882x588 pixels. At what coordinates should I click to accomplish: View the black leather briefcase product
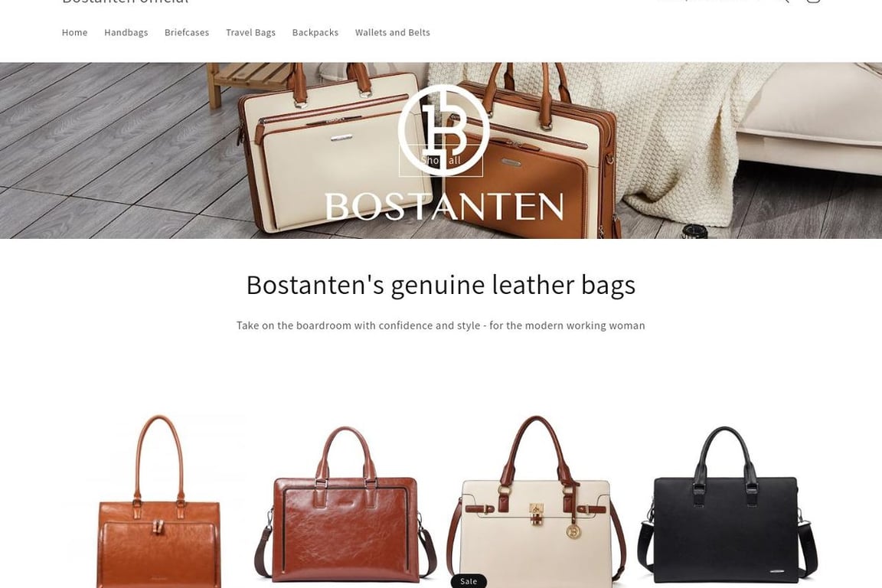coord(726,505)
